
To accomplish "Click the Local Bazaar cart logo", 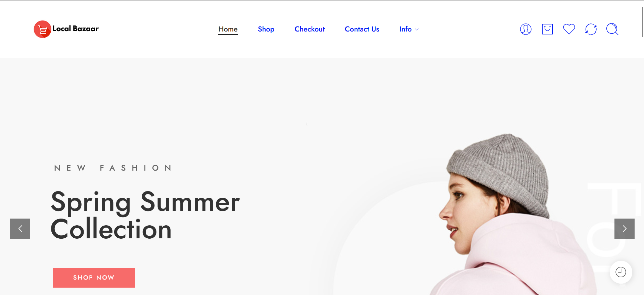I will (x=42, y=29).
